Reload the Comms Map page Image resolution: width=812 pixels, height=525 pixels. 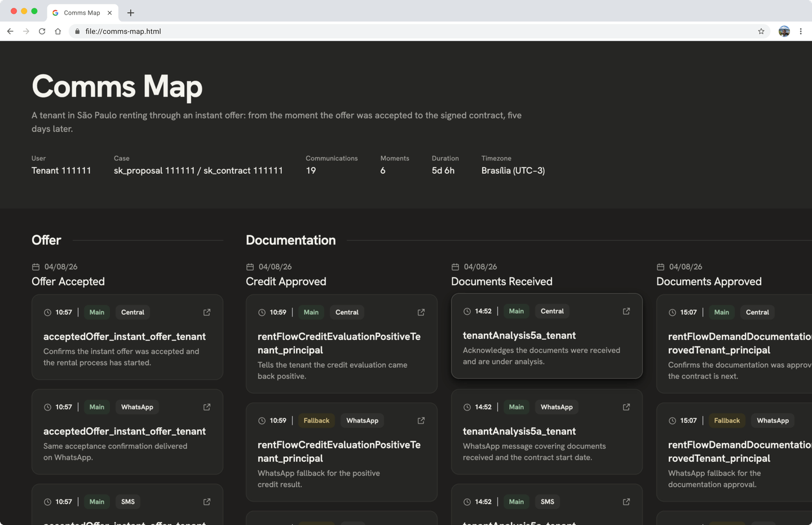[x=42, y=32]
